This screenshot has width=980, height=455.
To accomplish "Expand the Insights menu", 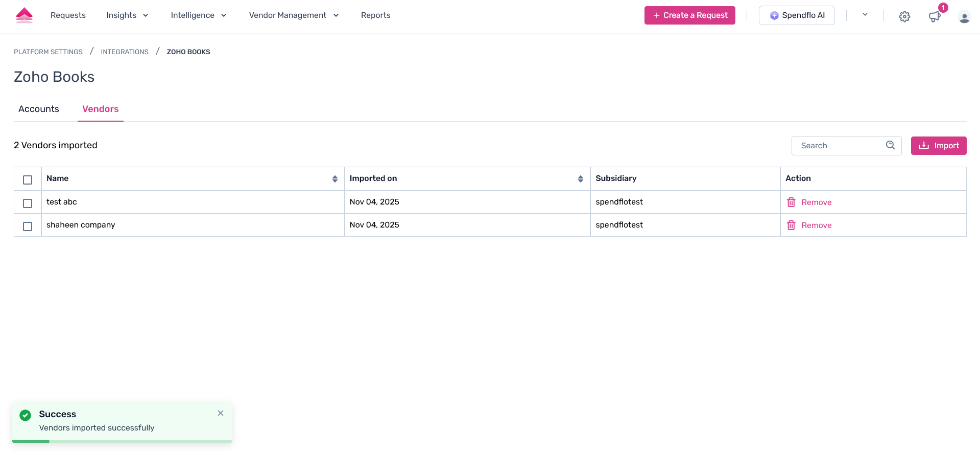I will click(x=127, y=15).
